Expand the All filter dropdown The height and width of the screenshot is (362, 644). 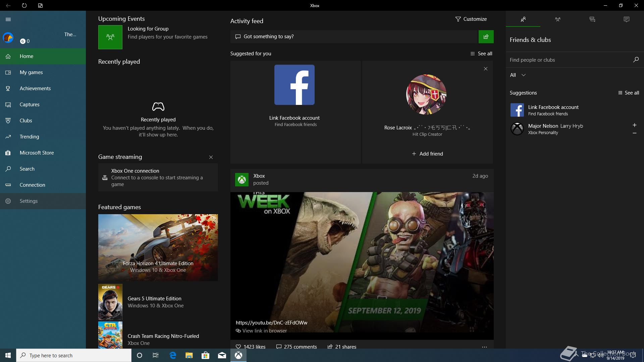point(518,75)
